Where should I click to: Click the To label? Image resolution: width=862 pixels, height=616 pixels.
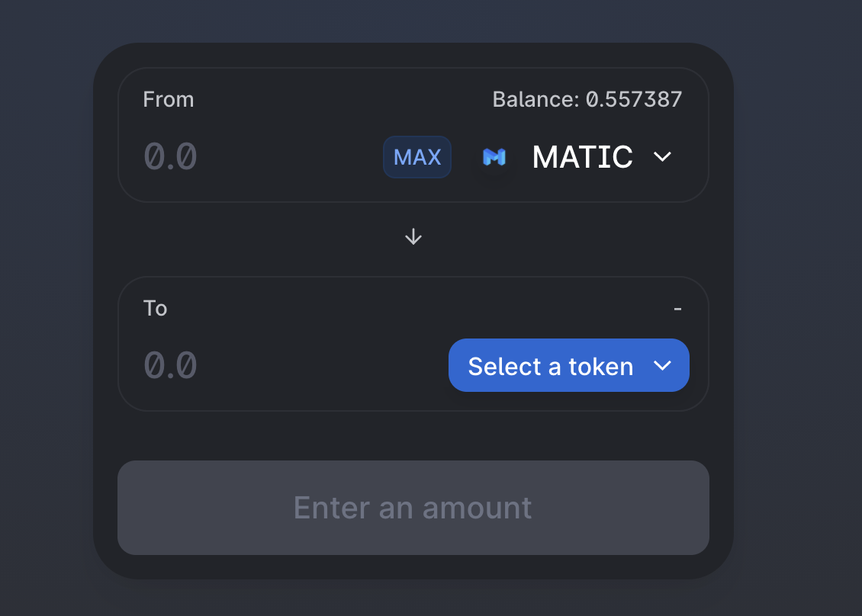tap(155, 308)
